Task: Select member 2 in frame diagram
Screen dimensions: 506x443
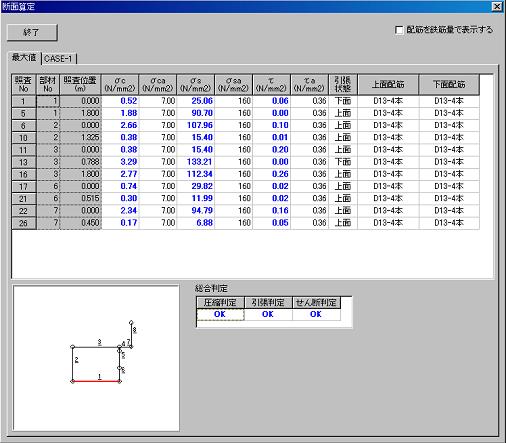Action: (x=73, y=364)
